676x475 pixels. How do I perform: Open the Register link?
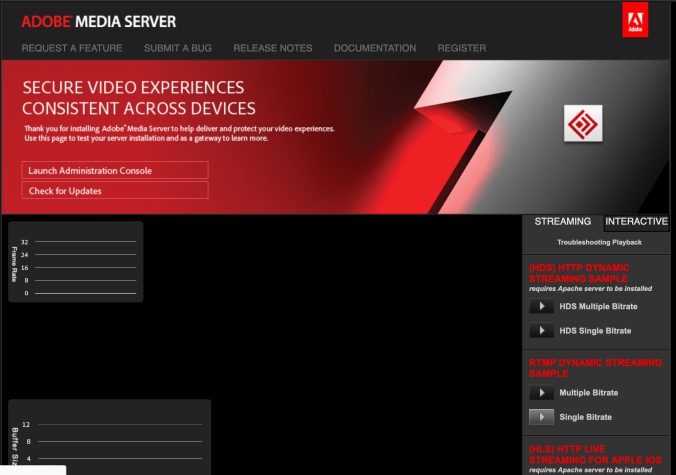click(462, 48)
